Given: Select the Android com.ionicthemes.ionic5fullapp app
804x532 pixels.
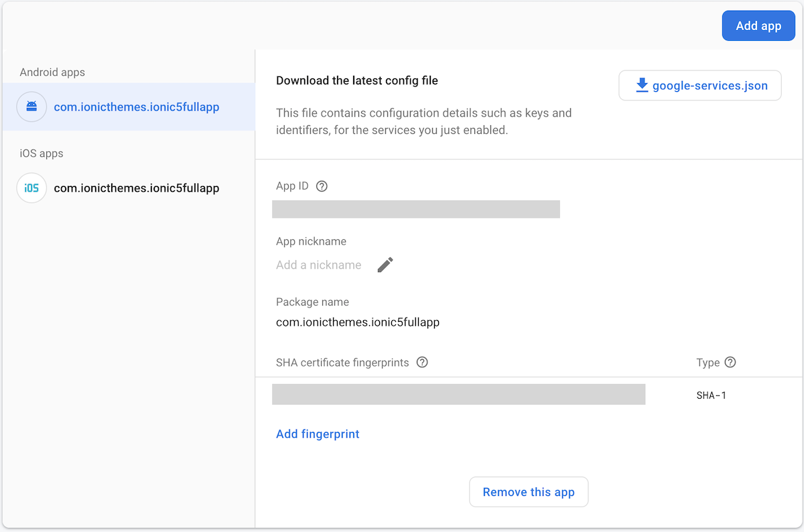Looking at the screenshot, I should pyautogui.click(x=128, y=107).
